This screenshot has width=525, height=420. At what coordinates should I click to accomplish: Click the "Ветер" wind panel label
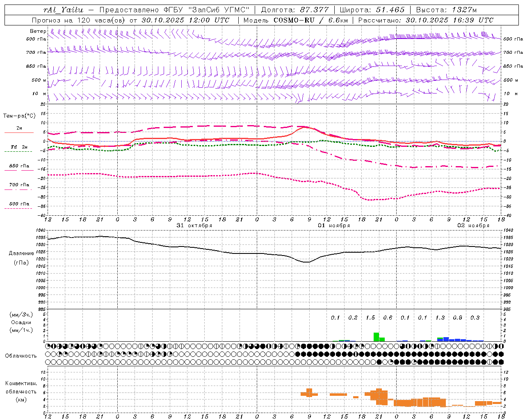click(38, 31)
